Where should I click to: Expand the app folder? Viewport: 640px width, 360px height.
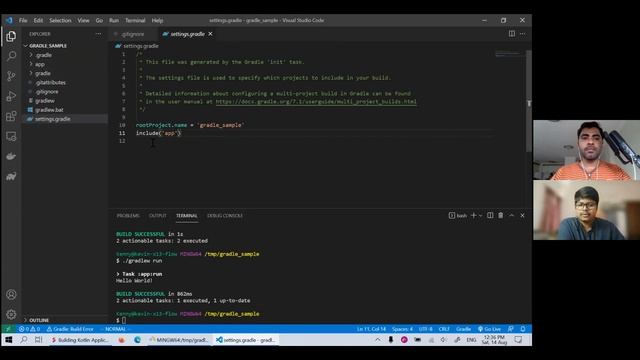[37, 64]
